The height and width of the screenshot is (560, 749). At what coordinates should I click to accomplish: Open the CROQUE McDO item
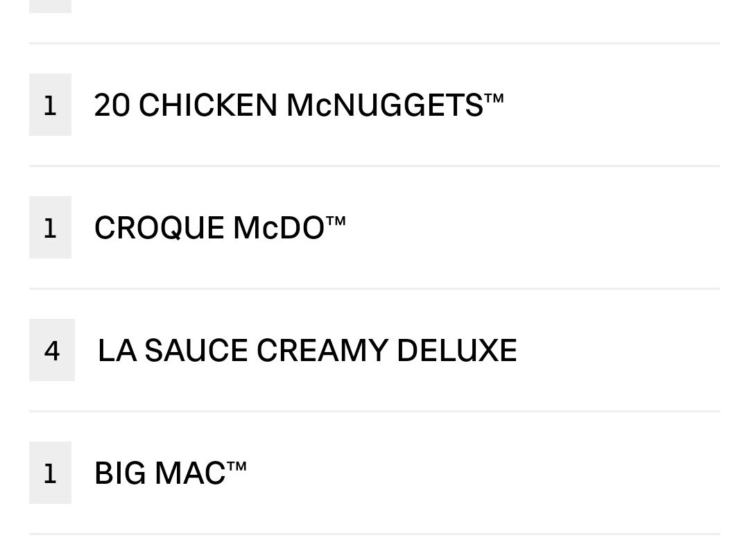point(374,227)
